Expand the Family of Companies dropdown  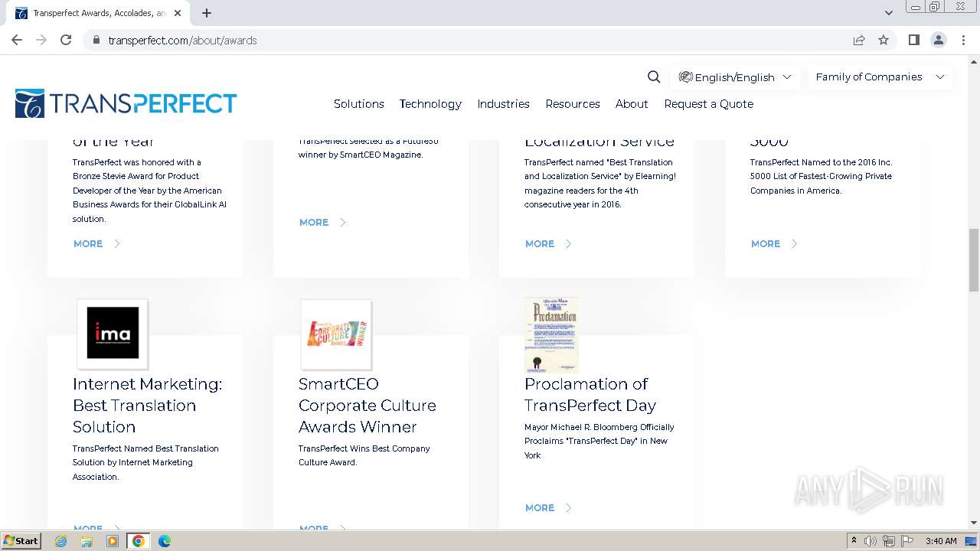coord(880,77)
